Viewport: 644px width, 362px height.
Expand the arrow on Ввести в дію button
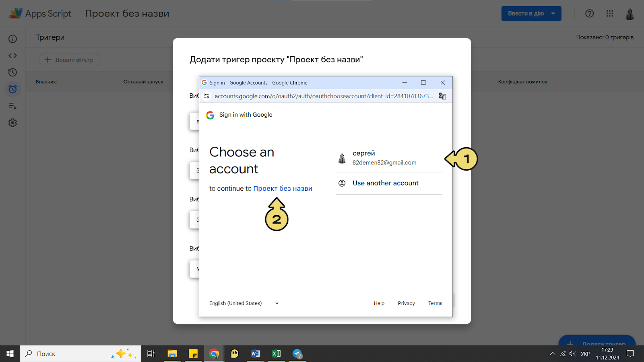click(553, 14)
